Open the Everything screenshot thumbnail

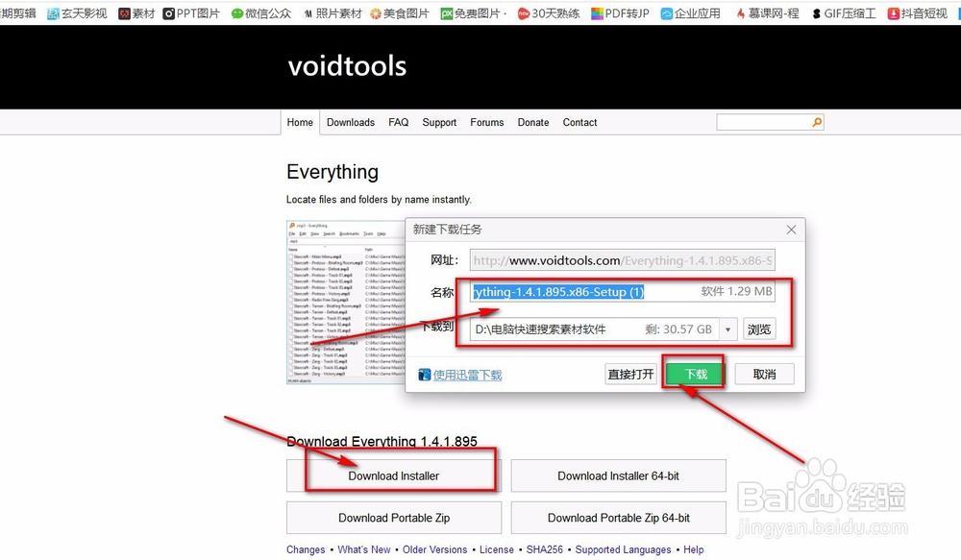tap(346, 302)
